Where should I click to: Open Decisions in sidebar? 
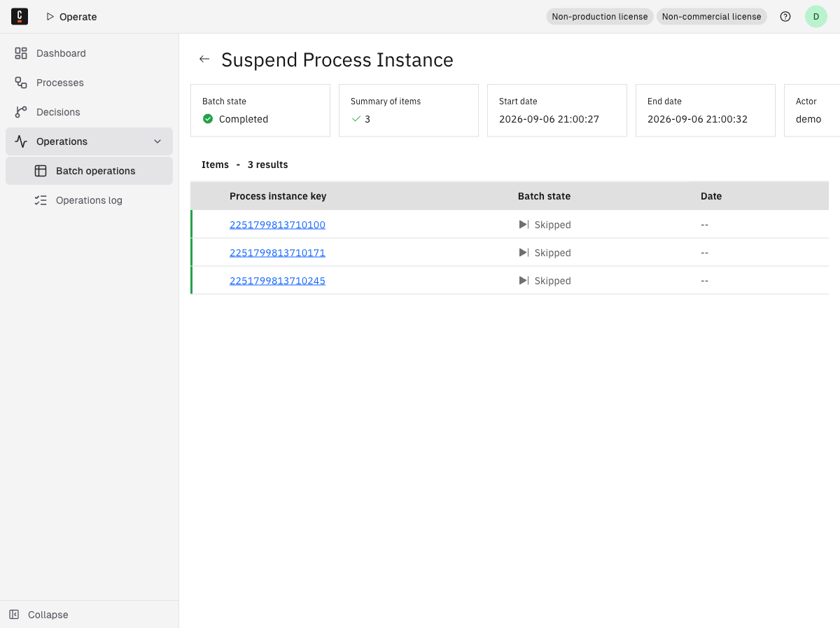click(x=89, y=112)
